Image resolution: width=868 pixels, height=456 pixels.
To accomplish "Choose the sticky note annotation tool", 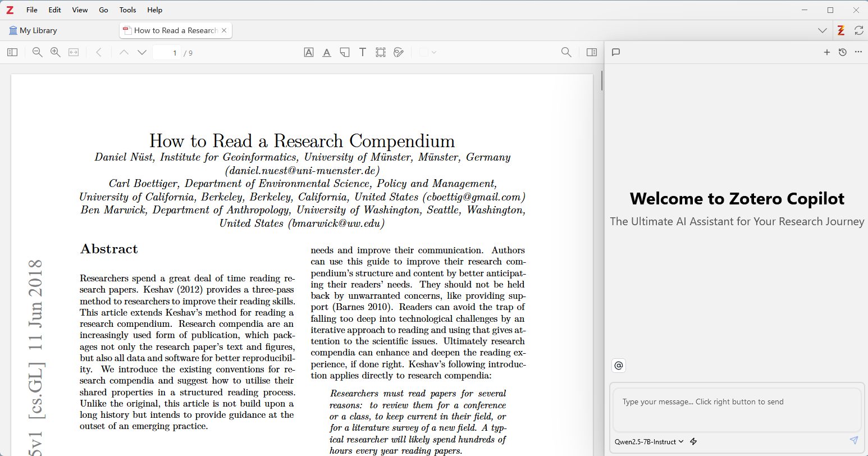I will click(345, 52).
